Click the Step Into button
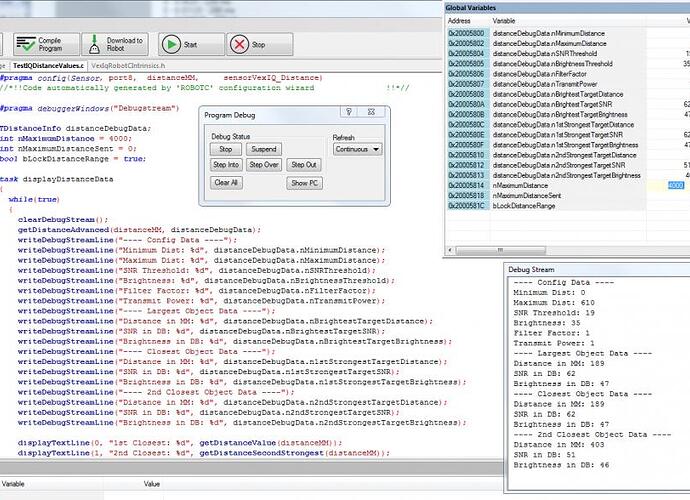This screenshot has width=690, height=500. point(226,165)
